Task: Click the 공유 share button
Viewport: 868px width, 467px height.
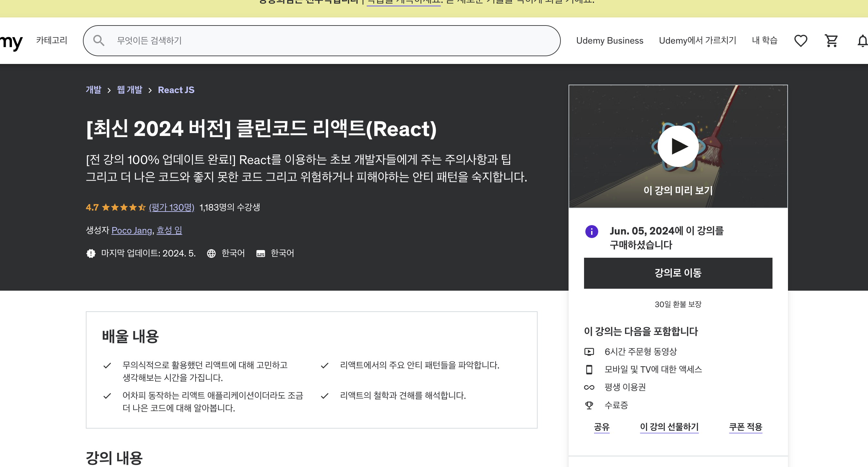Action: click(x=602, y=427)
